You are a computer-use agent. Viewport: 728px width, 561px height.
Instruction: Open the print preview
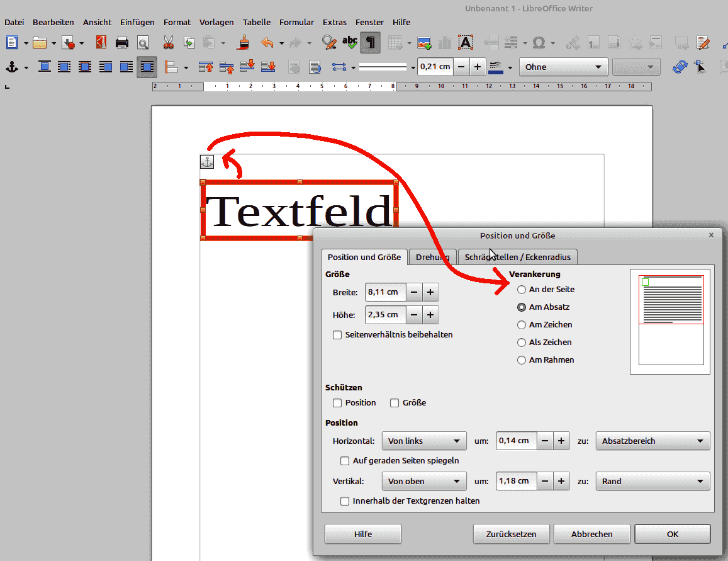pyautogui.click(x=143, y=42)
